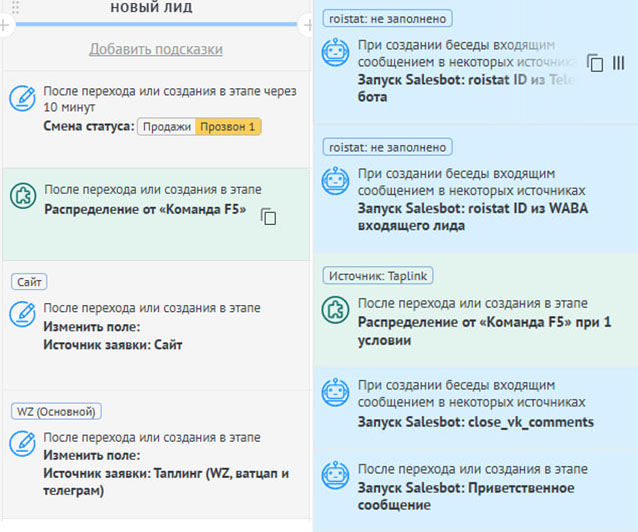Viewport: 638px width, 532px height.
Task: Click robot icon of roistat ID из WABA trigger
Action: [x=335, y=181]
